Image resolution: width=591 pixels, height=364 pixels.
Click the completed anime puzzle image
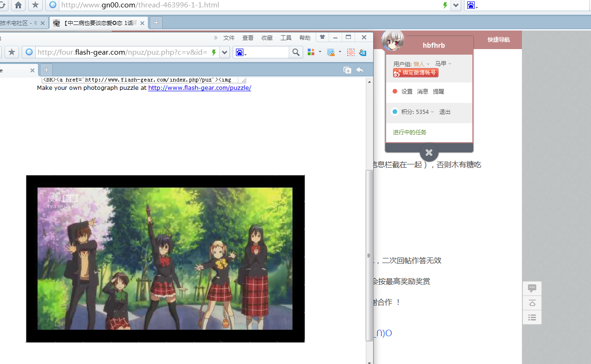click(x=165, y=258)
